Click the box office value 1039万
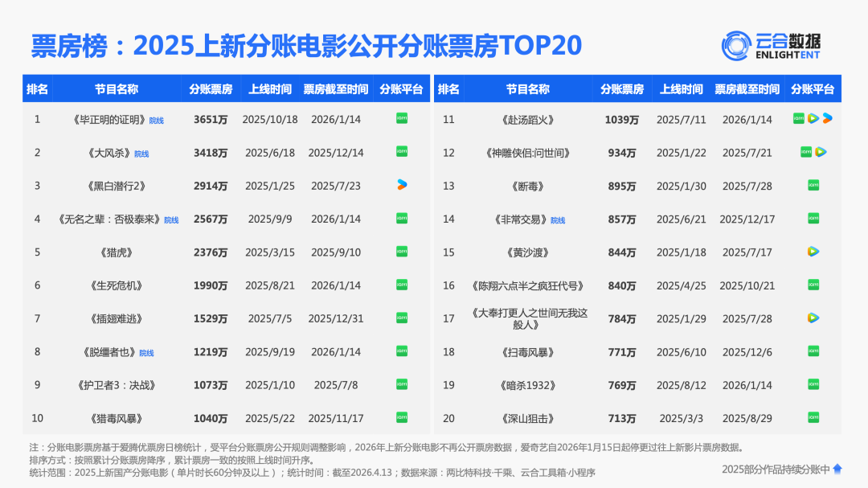This screenshot has height=488, width=868. coord(621,120)
